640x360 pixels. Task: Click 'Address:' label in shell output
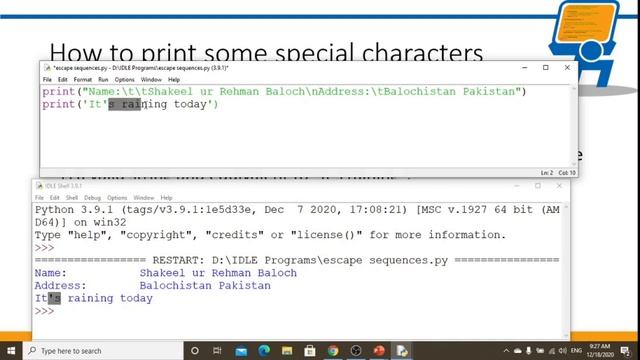pyautogui.click(x=61, y=285)
